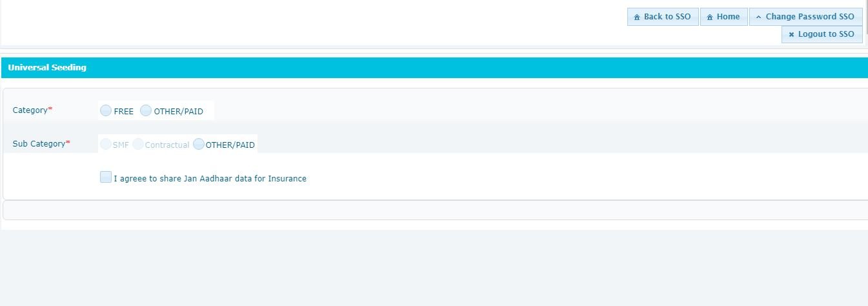
Task: Log out via Logout to SSO
Action: pos(825,34)
